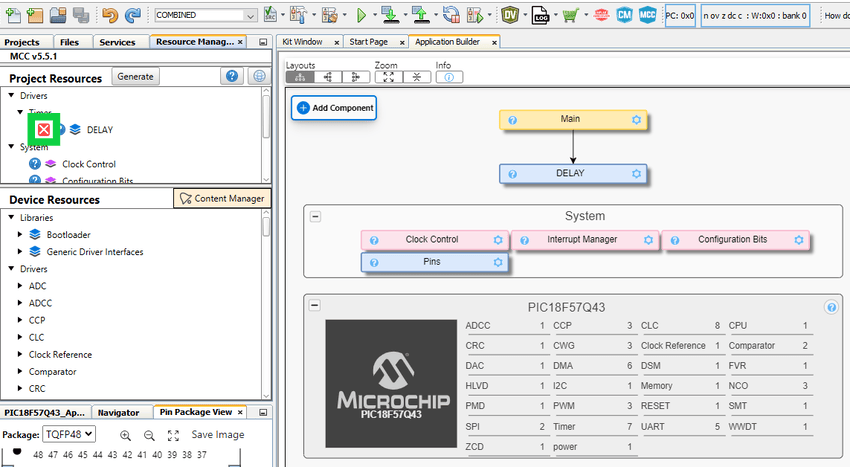The width and height of the screenshot is (850, 467).
Task: Toggle the Info button in builder toolbar
Action: [x=447, y=77]
